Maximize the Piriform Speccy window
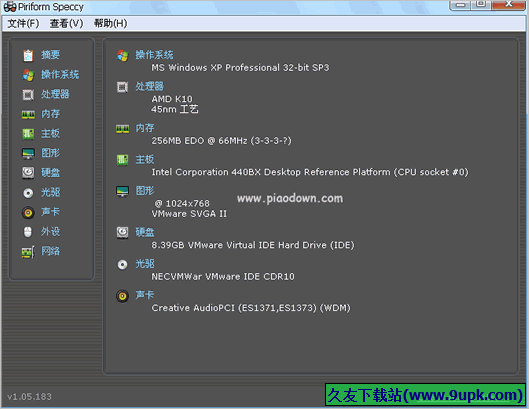 click(x=481, y=5)
